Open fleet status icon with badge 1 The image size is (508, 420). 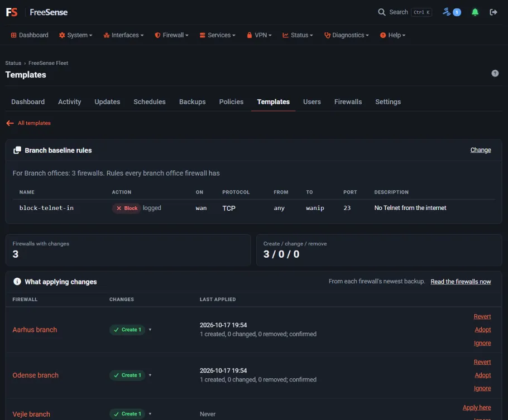point(452,12)
